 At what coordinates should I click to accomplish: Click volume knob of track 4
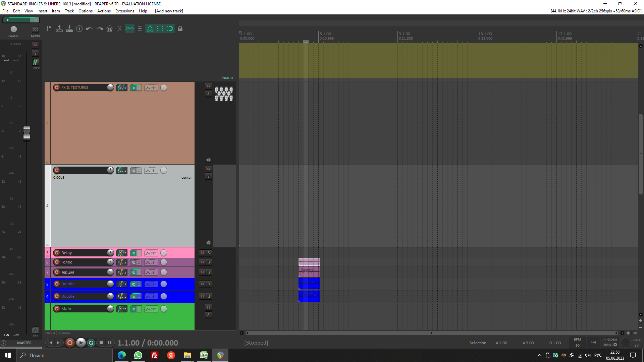(110, 170)
